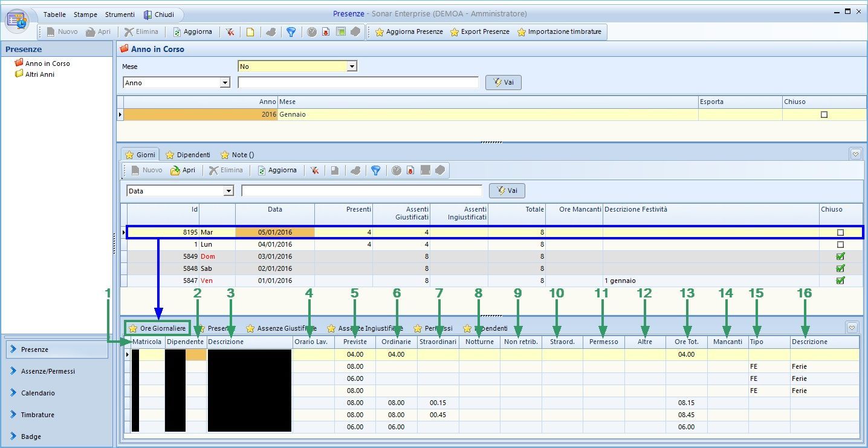Image resolution: width=868 pixels, height=448 pixels.
Task: Open the Mese dropdown showing No
Action: [352, 67]
